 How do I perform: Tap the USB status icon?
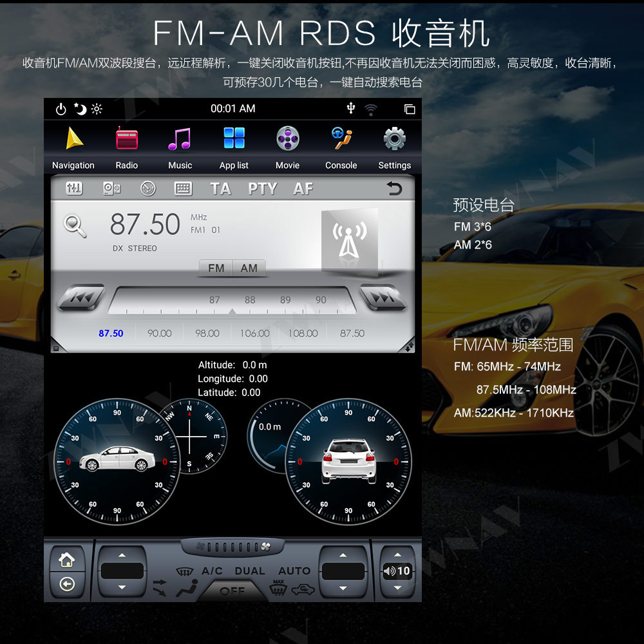[x=351, y=108]
